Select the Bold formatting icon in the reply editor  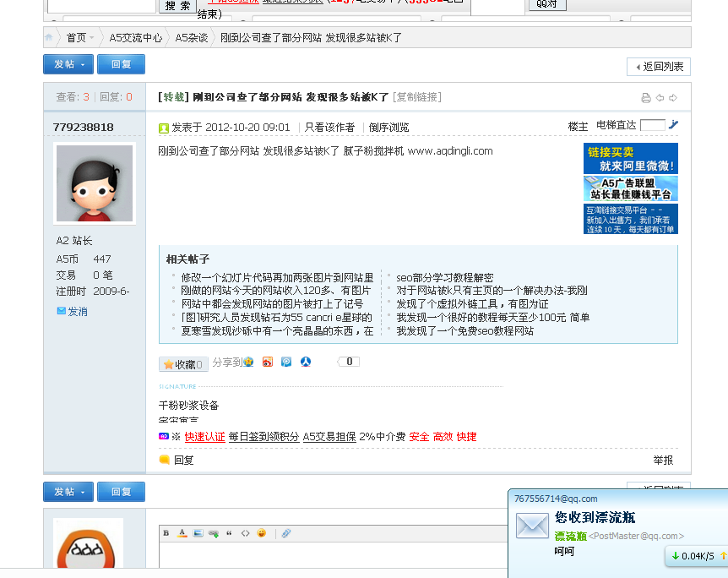click(x=166, y=533)
